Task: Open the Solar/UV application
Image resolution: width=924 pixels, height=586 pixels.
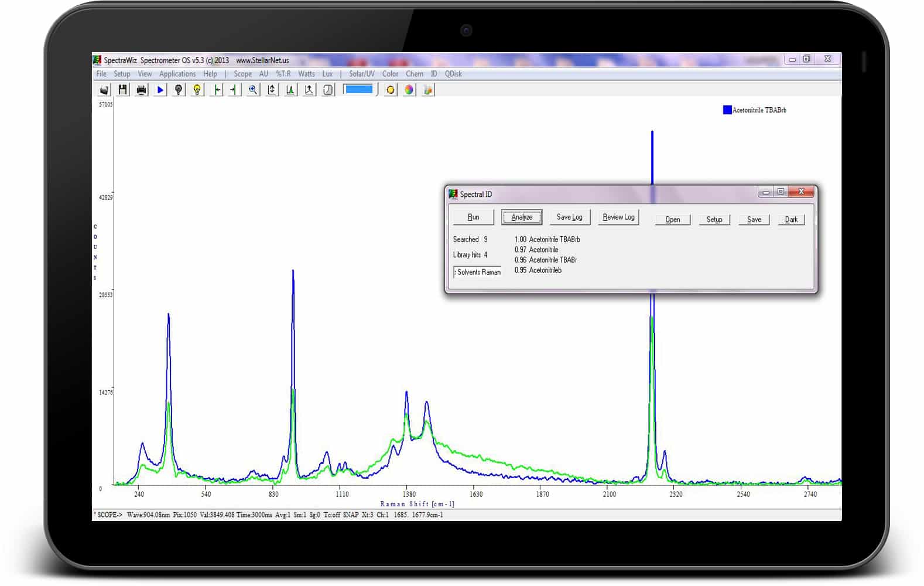Action: [x=362, y=74]
